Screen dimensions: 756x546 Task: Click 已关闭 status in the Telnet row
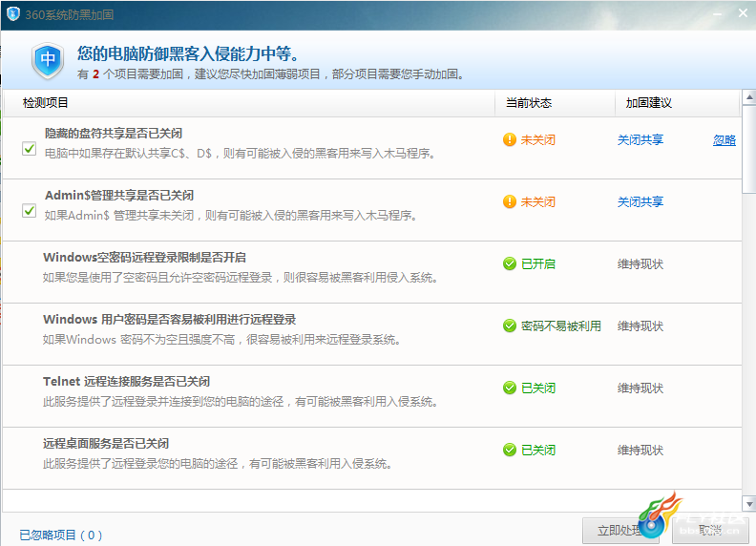click(538, 388)
